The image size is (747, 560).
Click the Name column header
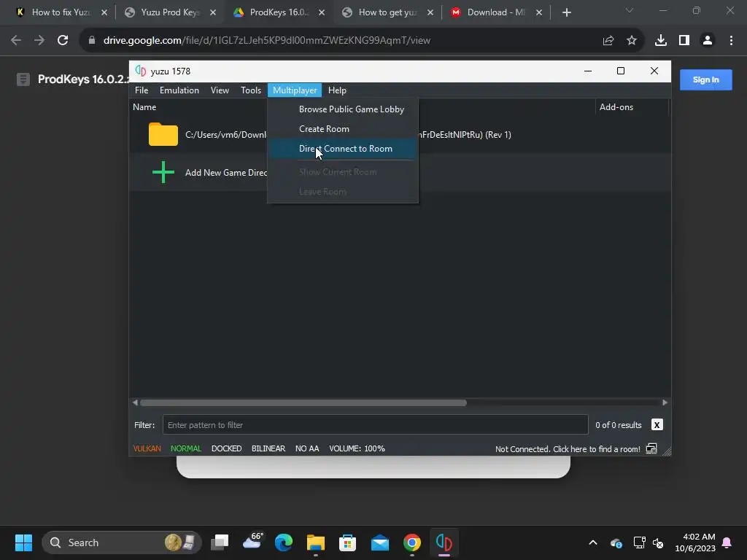tap(144, 107)
